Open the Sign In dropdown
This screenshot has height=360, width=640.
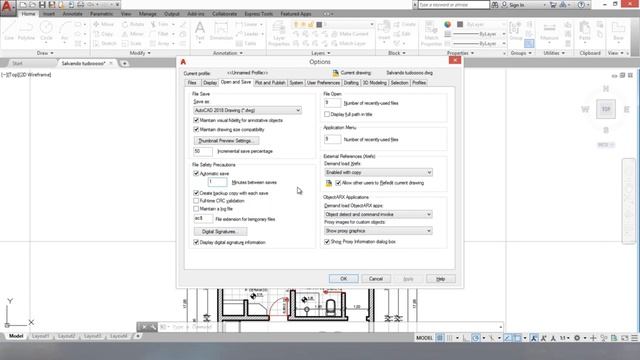tap(524, 5)
